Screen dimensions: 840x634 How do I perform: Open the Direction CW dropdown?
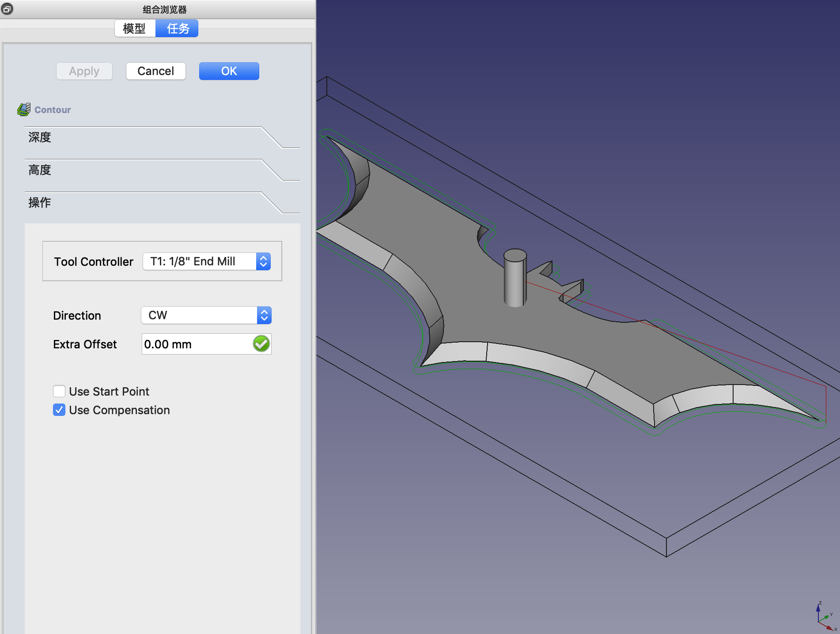206,315
